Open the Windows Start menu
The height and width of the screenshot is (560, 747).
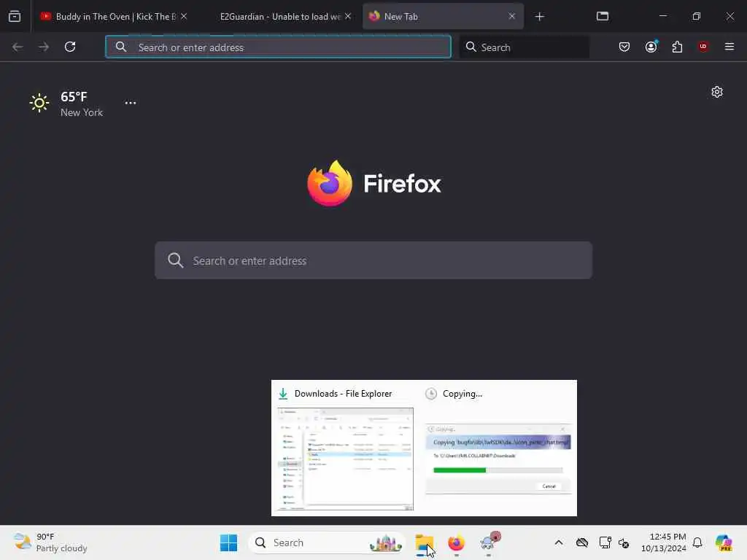coord(228,542)
